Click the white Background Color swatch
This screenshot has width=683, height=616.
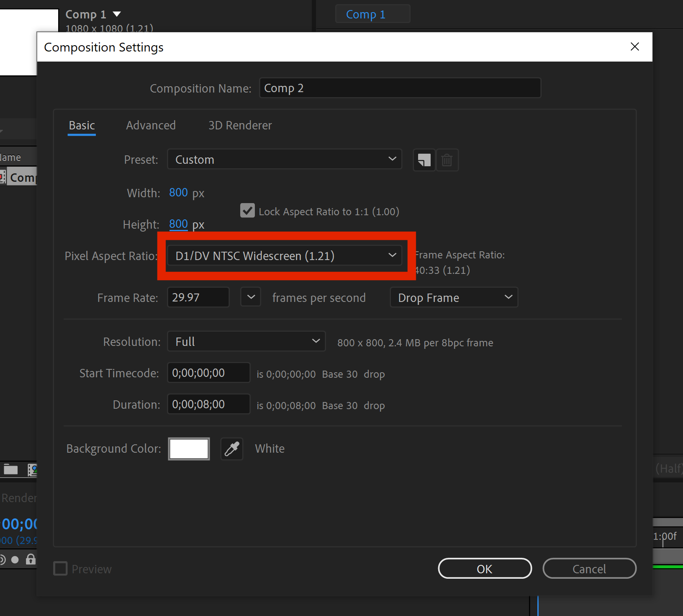point(189,448)
